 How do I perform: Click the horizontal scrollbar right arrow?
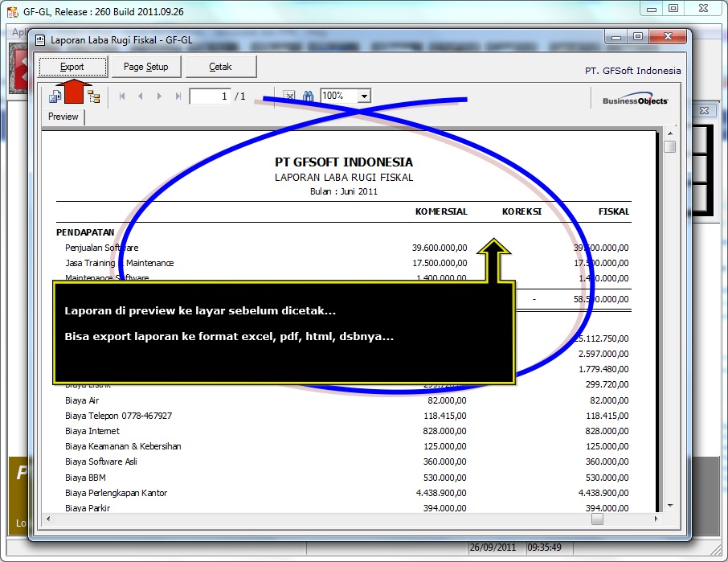656,519
